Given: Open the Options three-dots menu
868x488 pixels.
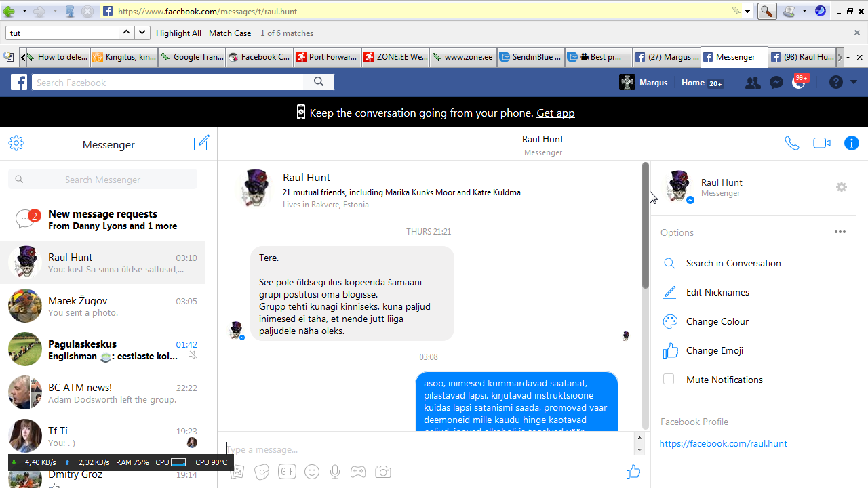Looking at the screenshot, I should [840, 232].
